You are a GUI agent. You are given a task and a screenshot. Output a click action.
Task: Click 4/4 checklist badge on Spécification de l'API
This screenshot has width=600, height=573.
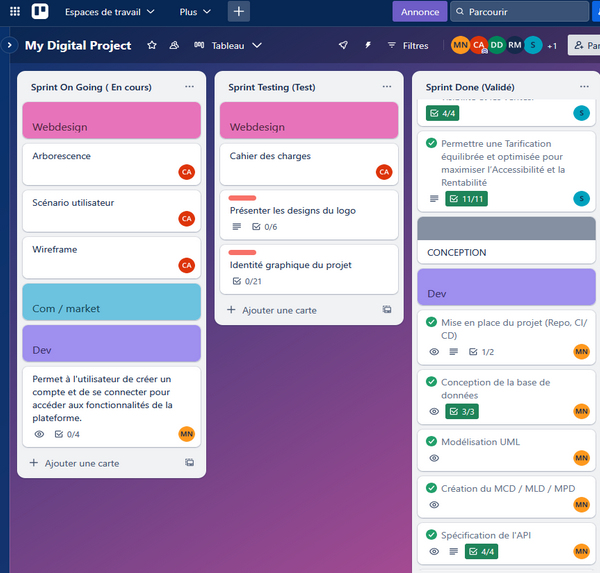(x=481, y=552)
